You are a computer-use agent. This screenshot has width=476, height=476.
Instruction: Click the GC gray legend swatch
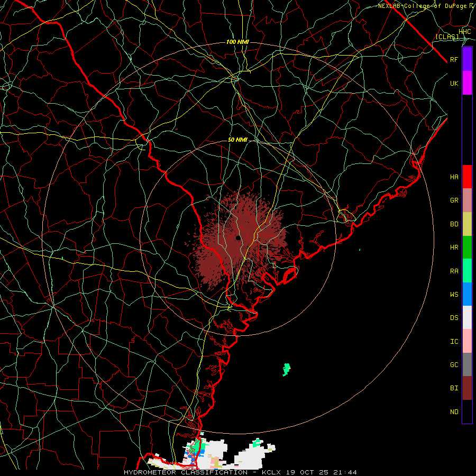point(467,364)
